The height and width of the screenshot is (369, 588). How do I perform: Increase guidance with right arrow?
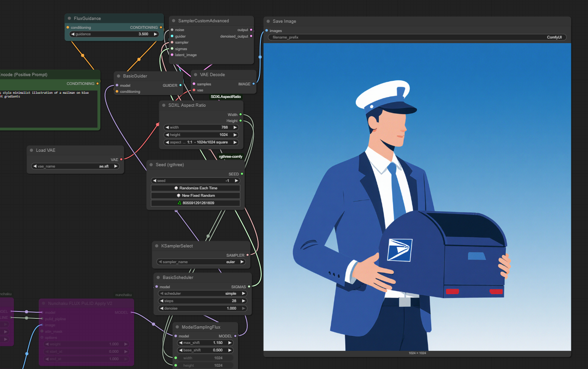pos(155,34)
